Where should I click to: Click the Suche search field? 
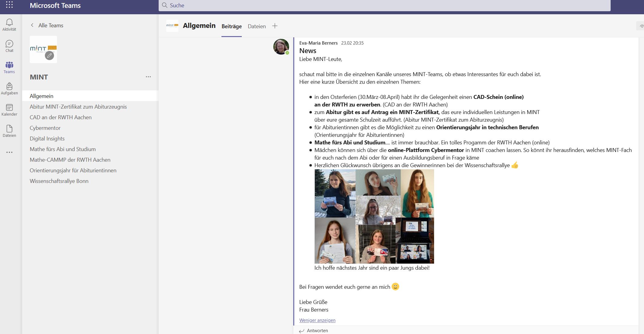[x=384, y=5]
